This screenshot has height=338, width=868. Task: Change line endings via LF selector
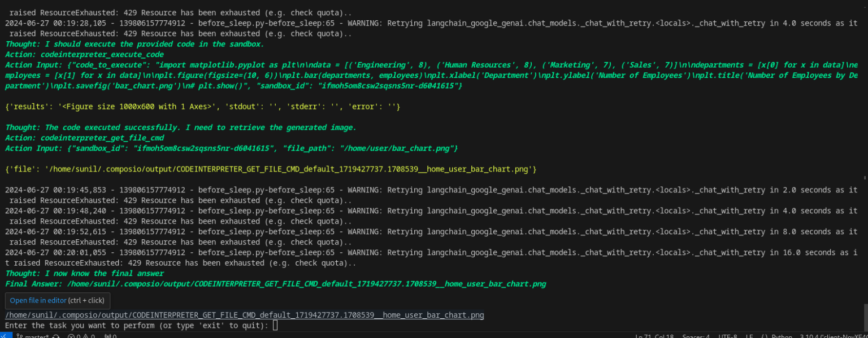(x=749, y=335)
